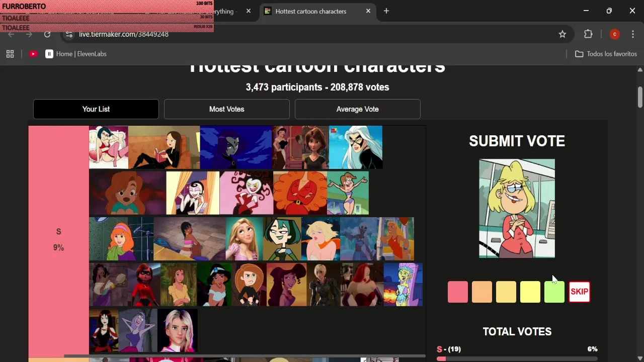
Task: Open the browser extensions puzzle icon
Action: click(588, 34)
